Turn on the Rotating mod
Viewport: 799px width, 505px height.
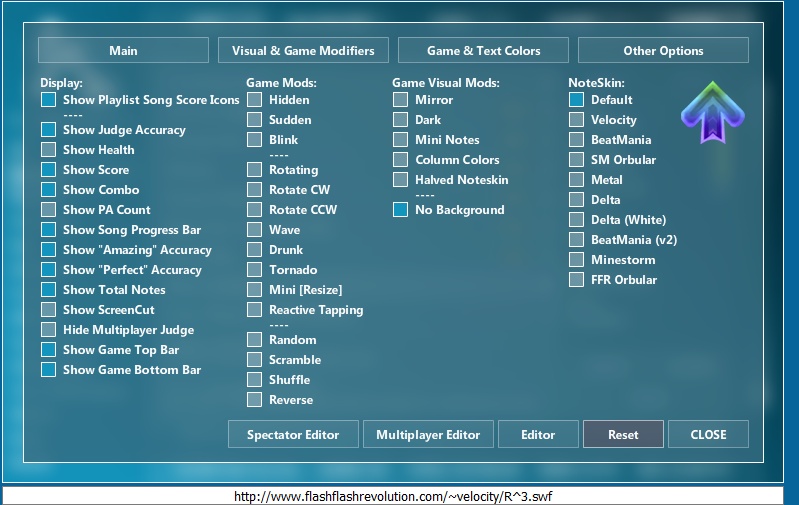tap(254, 170)
